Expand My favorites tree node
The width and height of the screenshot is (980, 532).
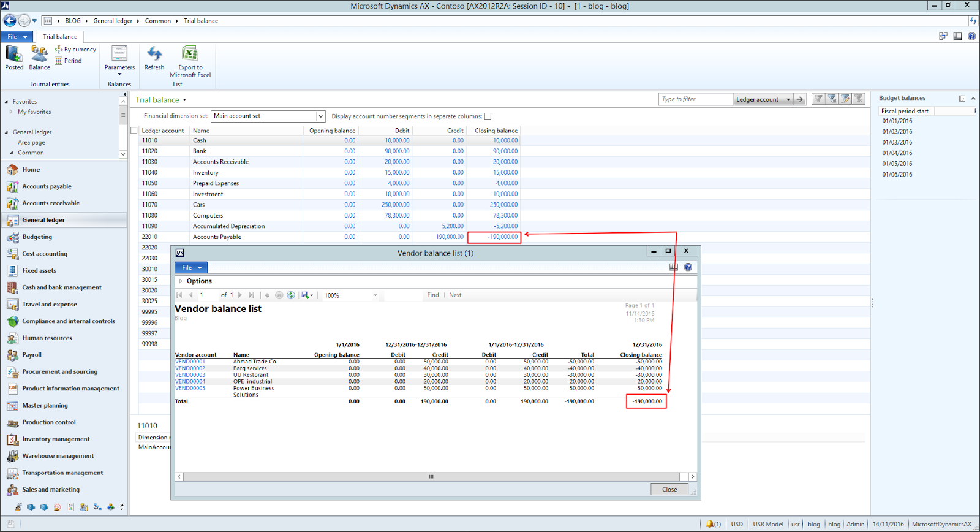click(x=11, y=112)
